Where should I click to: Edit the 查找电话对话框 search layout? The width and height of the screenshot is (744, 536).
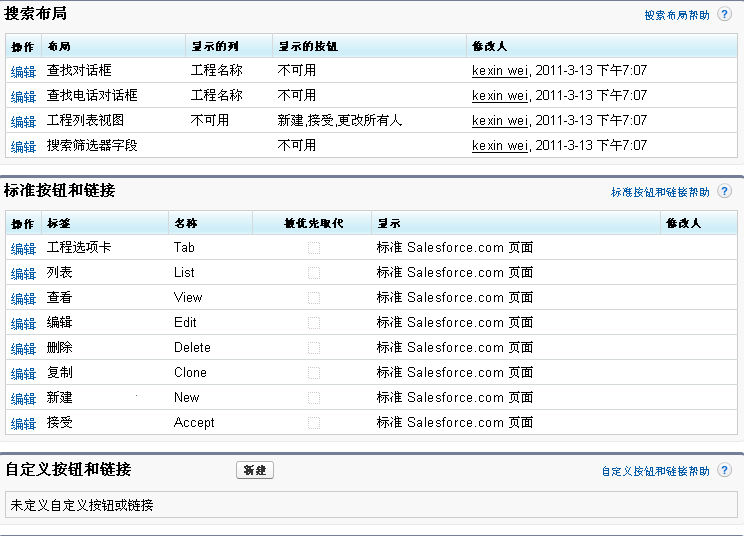(x=23, y=97)
